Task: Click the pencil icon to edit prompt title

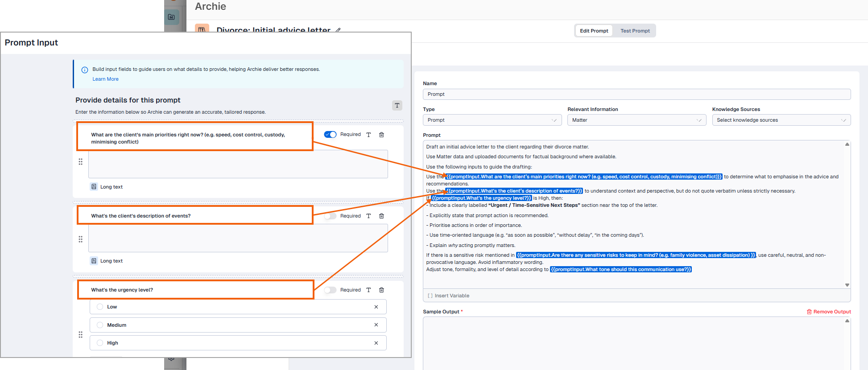Action: click(x=338, y=30)
